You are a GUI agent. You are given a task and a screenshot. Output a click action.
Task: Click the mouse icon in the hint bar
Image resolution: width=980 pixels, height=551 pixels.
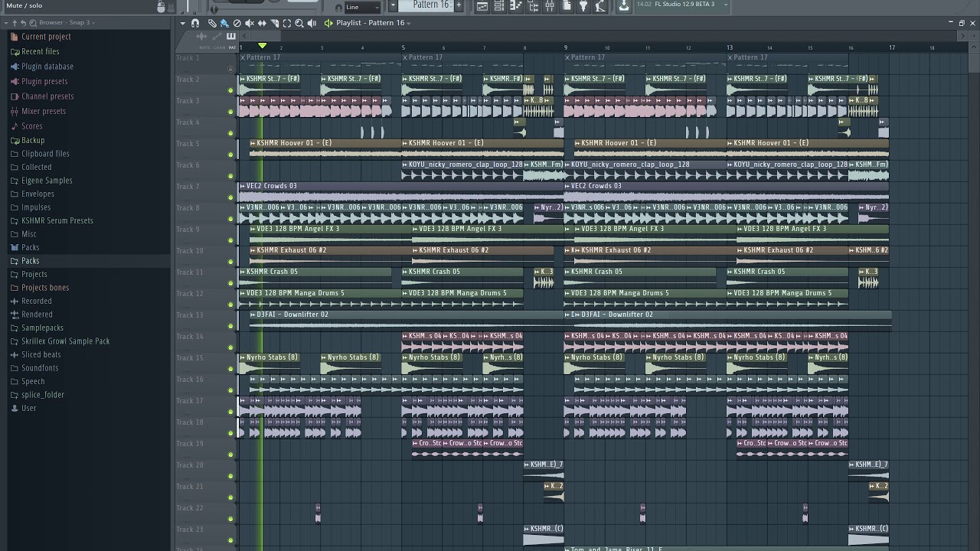tap(161, 6)
